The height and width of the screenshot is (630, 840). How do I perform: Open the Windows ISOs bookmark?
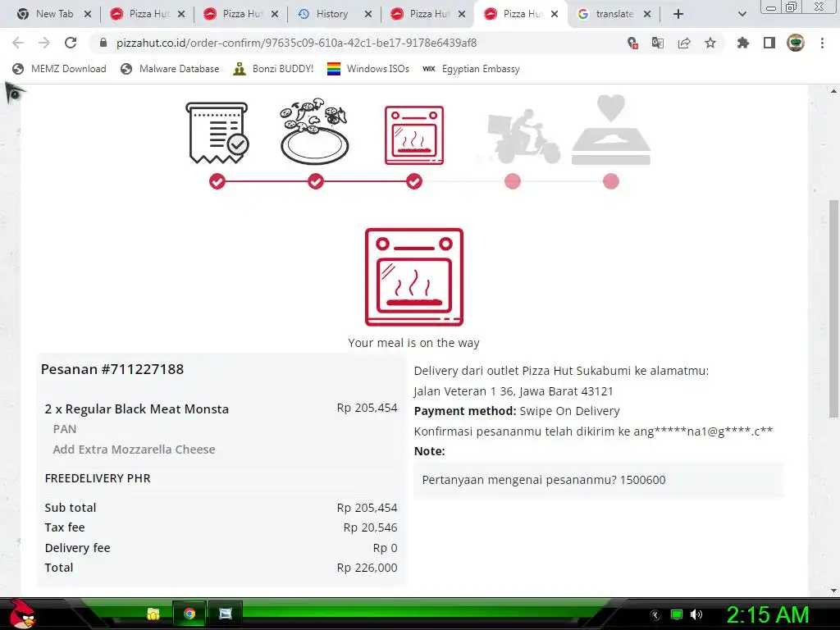(x=368, y=69)
